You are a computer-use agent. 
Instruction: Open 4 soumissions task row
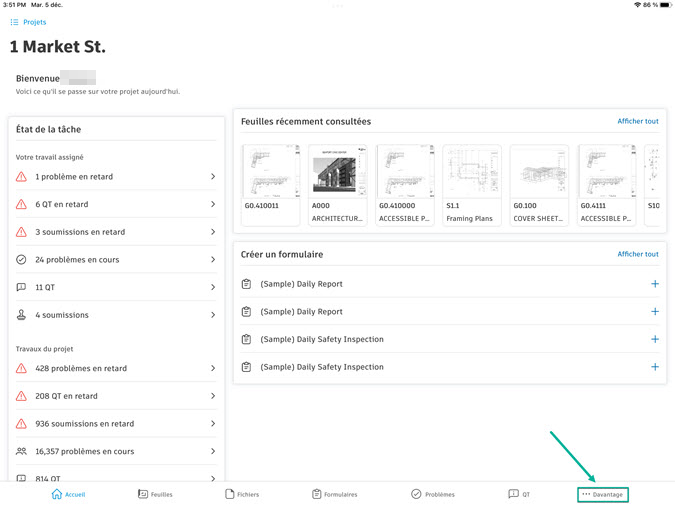click(116, 315)
